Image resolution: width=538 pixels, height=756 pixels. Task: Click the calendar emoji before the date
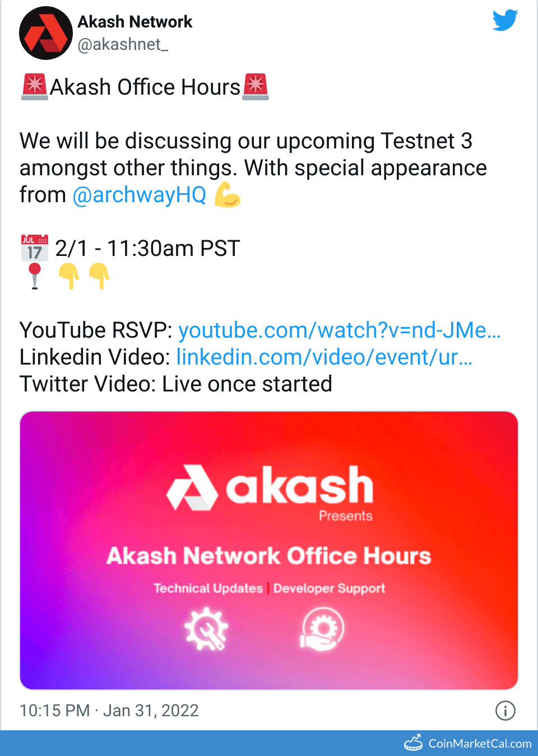(35, 248)
